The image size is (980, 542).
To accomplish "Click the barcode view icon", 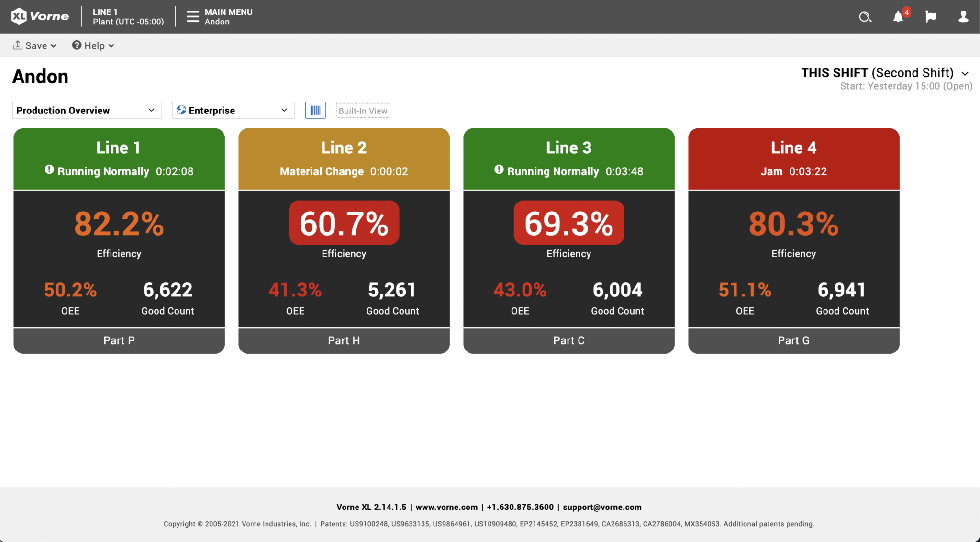I will pos(315,110).
